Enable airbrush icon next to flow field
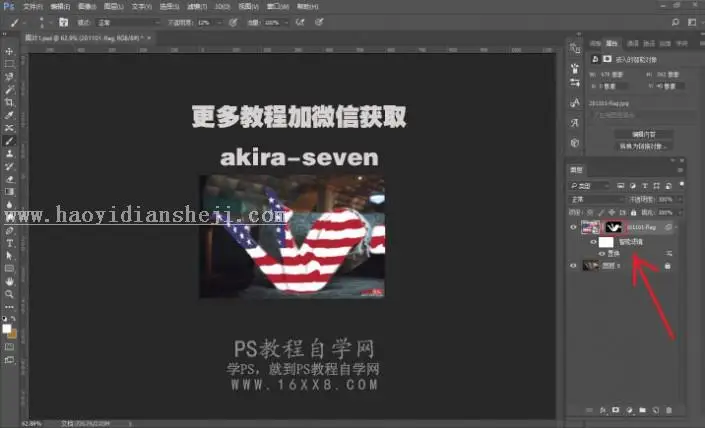The width and height of the screenshot is (705, 428). pyautogui.click(x=300, y=22)
